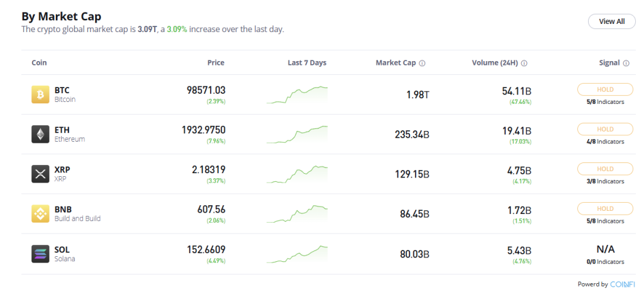The width and height of the screenshot is (644, 299).
Task: Click the Solana price 152.6609
Action: 206,249
